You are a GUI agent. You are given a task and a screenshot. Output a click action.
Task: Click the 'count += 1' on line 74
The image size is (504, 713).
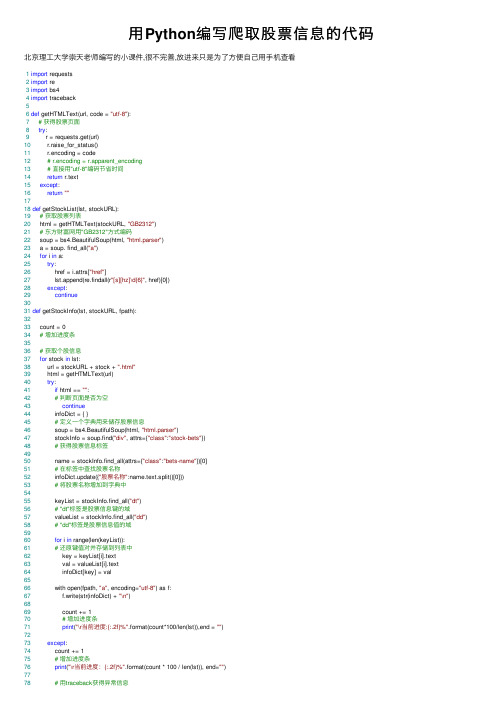(70, 651)
